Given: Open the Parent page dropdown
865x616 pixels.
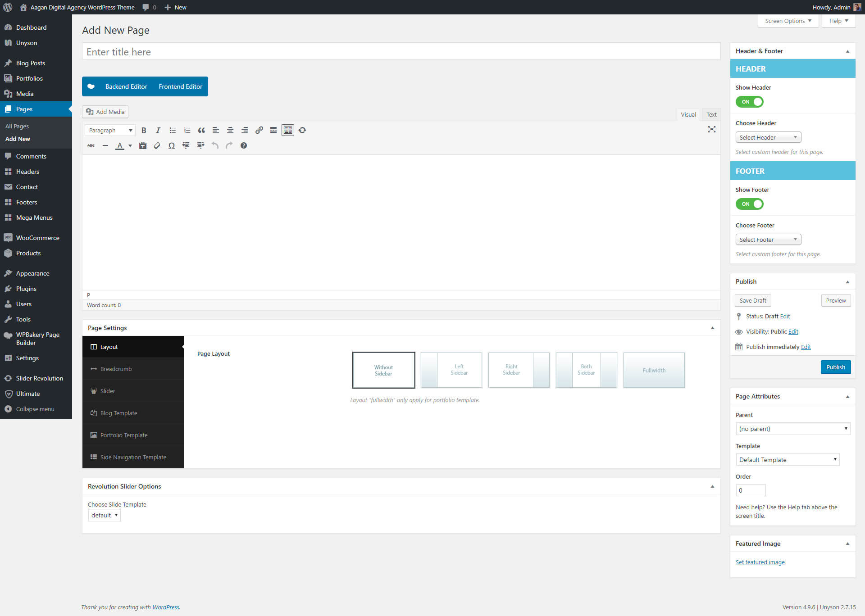Looking at the screenshot, I should 793,429.
